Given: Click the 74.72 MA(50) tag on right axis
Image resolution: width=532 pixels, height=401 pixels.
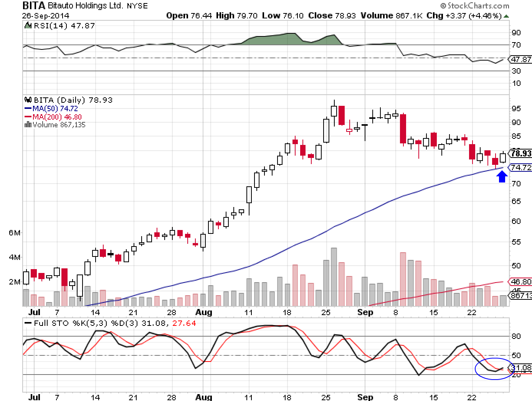Looking at the screenshot, I should 521,168.
